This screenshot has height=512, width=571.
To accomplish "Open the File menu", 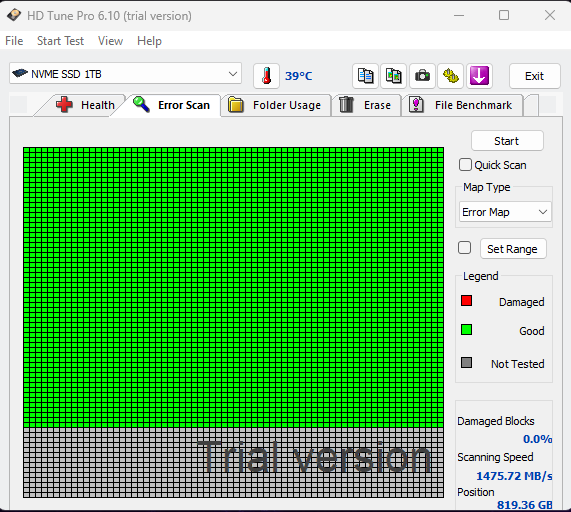I will [x=14, y=41].
